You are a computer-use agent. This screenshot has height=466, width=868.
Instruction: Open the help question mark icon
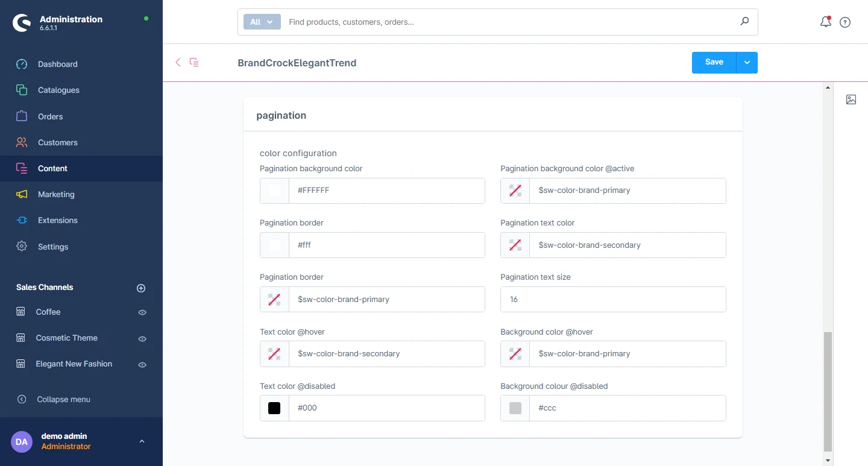pyautogui.click(x=845, y=22)
